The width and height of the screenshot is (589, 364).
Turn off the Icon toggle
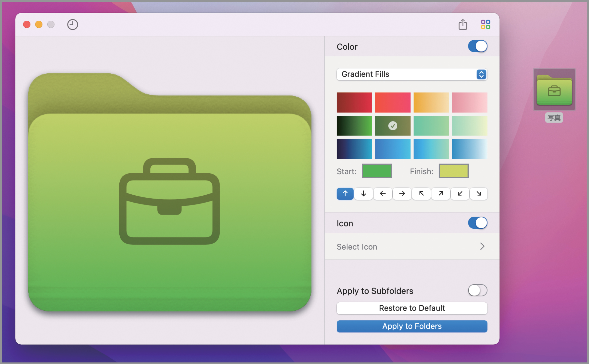pos(478,223)
